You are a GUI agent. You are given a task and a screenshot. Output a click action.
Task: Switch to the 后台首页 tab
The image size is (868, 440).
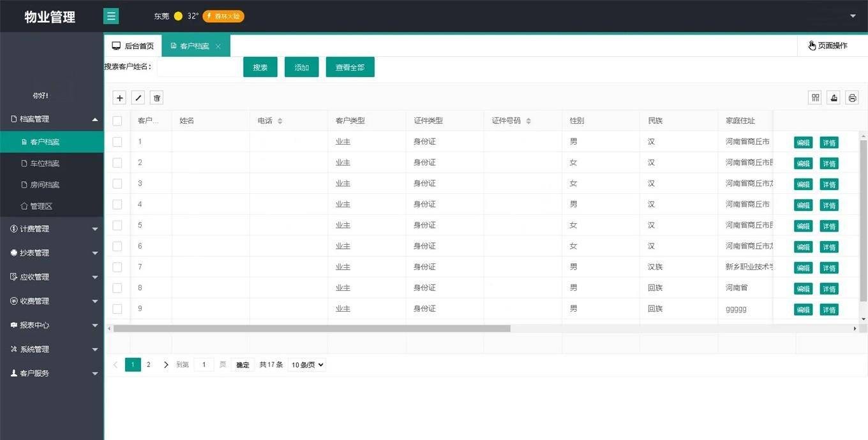(x=133, y=46)
